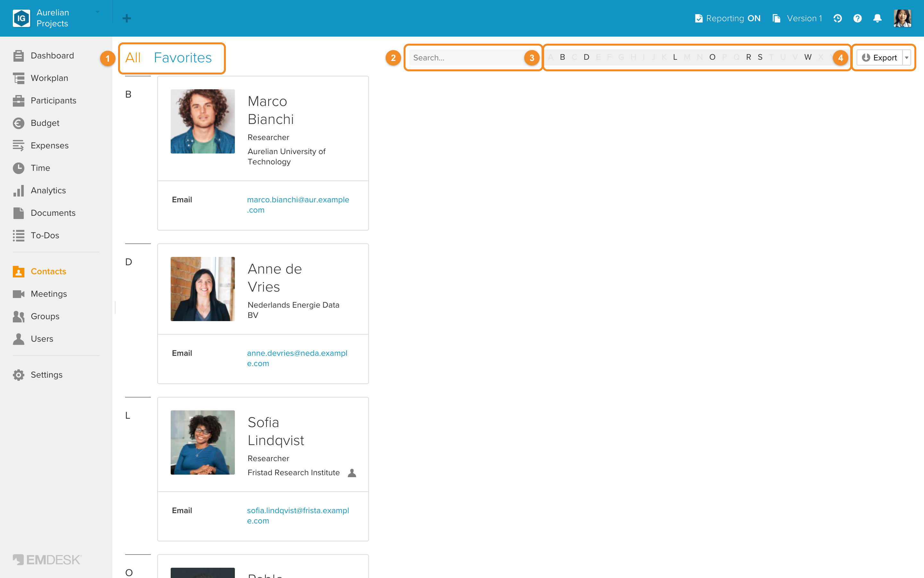Open the notifications bell icon

coord(877,18)
